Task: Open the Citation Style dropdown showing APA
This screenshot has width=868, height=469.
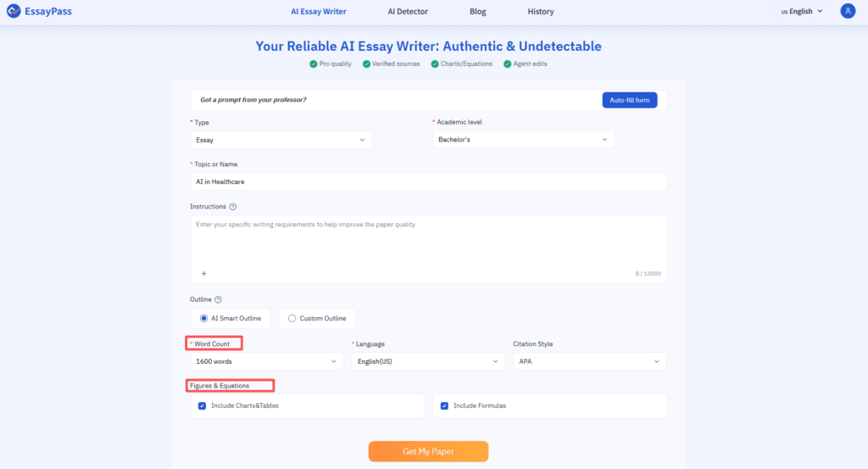Action: click(590, 361)
